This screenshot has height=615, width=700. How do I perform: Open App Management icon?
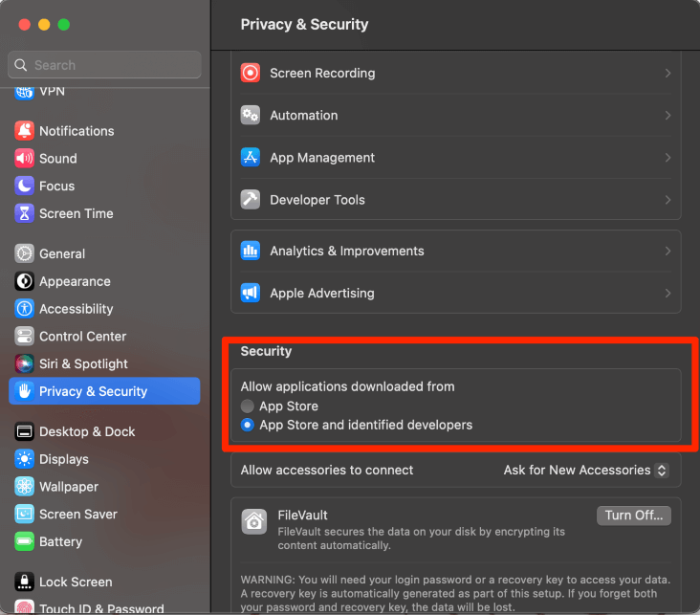point(251,158)
